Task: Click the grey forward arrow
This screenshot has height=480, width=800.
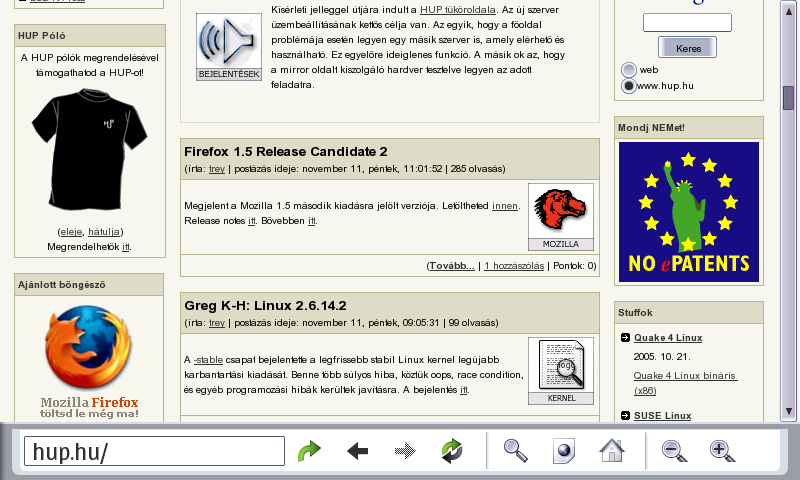Action: coord(405,451)
